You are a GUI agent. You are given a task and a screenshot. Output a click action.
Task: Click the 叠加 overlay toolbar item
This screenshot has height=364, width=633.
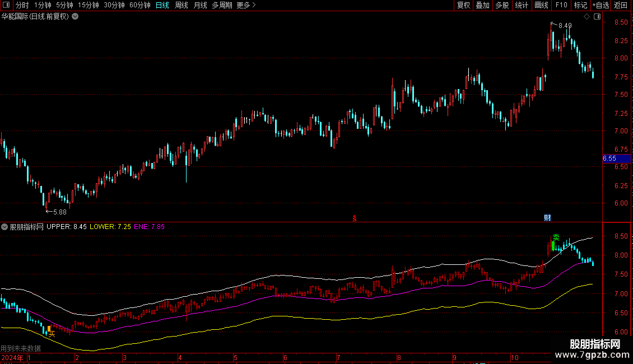pyautogui.click(x=482, y=5)
